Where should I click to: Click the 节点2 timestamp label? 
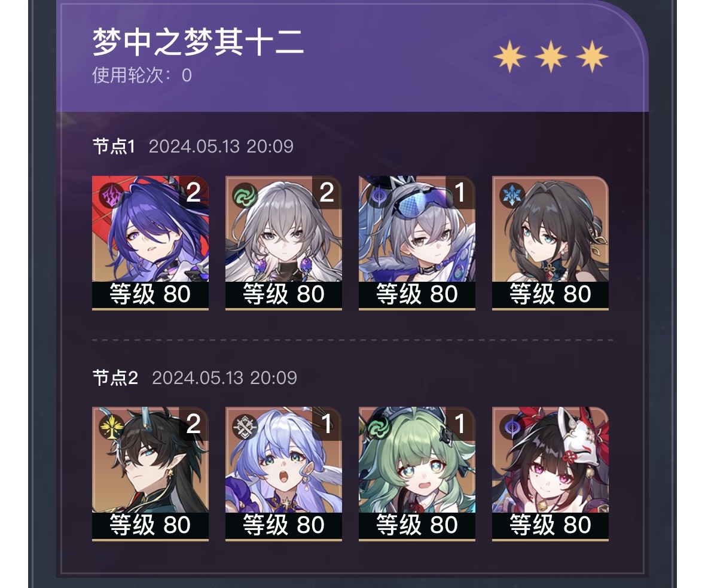(x=224, y=378)
